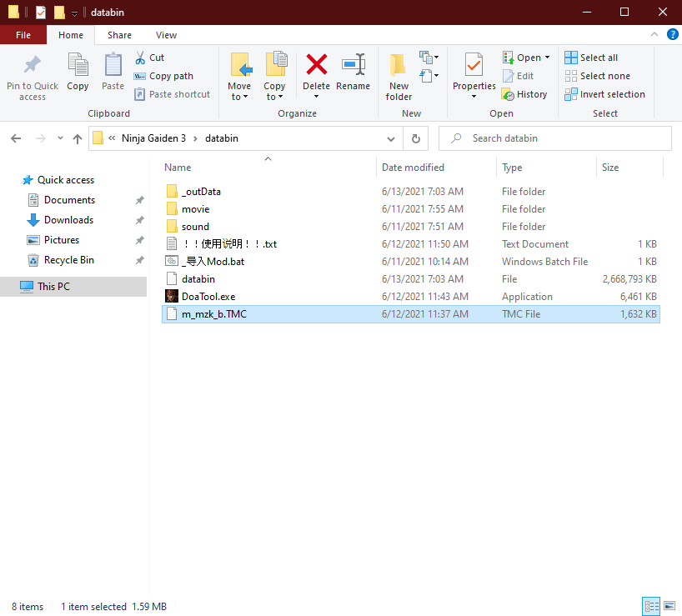This screenshot has width=682, height=616.
Task: Sort by Size column header
Action: (609, 168)
